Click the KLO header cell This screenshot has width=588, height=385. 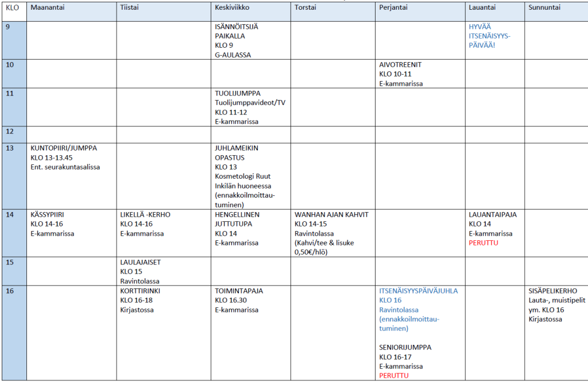pos(13,8)
